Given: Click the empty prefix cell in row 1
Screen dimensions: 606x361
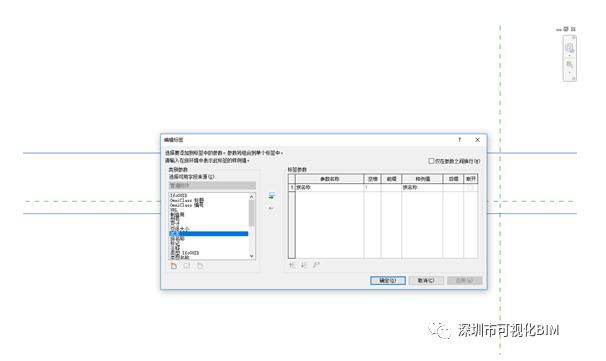Looking at the screenshot, I should click(x=392, y=187).
